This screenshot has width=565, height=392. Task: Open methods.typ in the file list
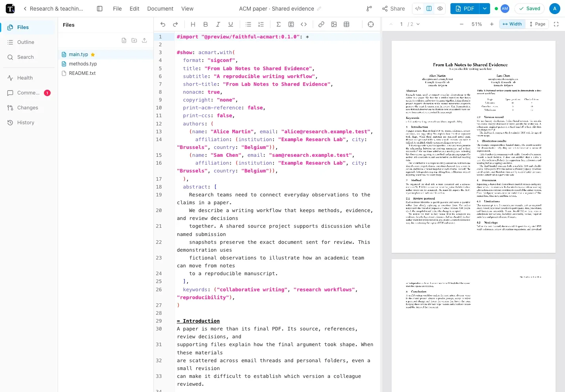coord(106,64)
